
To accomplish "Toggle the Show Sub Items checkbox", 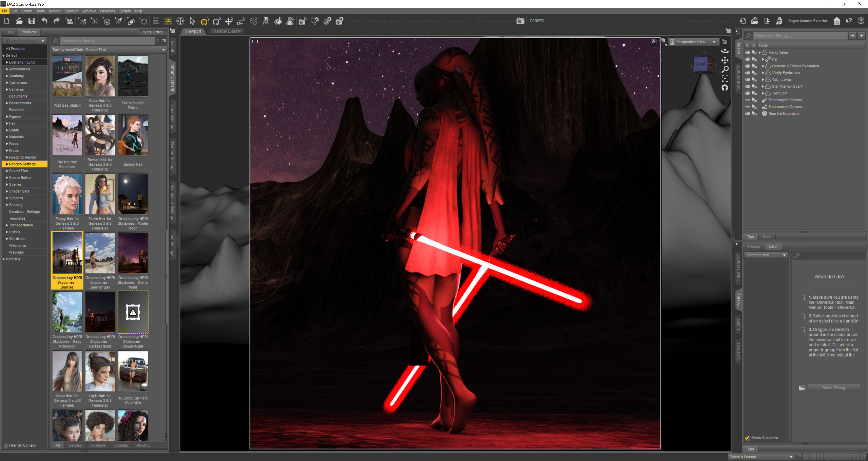I will tap(747, 438).
